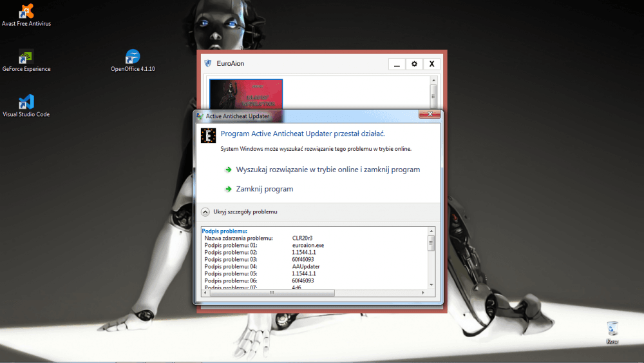Click the Active Anticheat Updater error icon
The image size is (644, 363).
click(209, 135)
